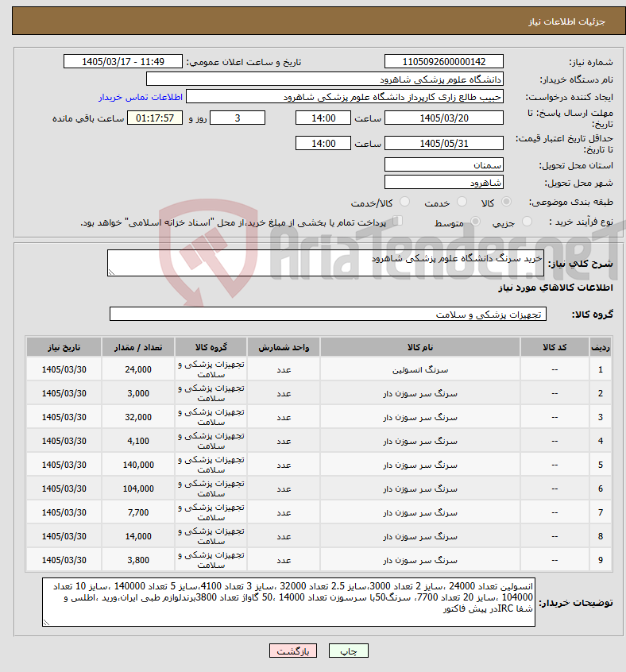Click the تعداد / مقدار column header
The height and width of the screenshot is (672, 626).
(138, 347)
